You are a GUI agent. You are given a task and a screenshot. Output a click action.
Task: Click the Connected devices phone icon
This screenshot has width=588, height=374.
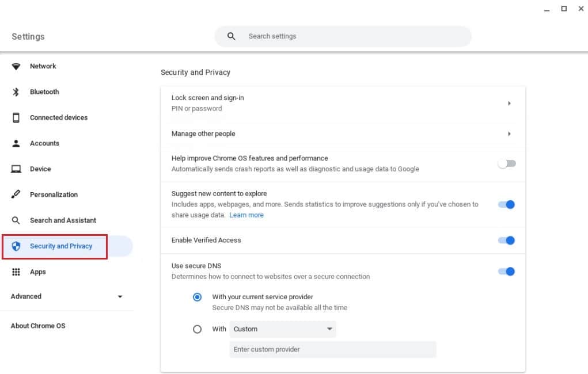point(16,117)
